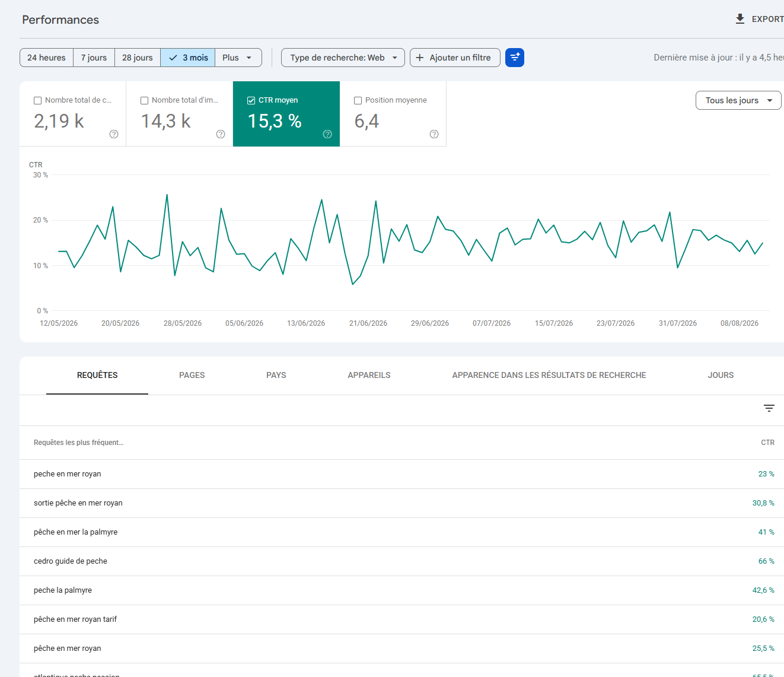Screen dimensions: 784x677
Task: Click the 66 % CTR value
Action: click(766, 561)
